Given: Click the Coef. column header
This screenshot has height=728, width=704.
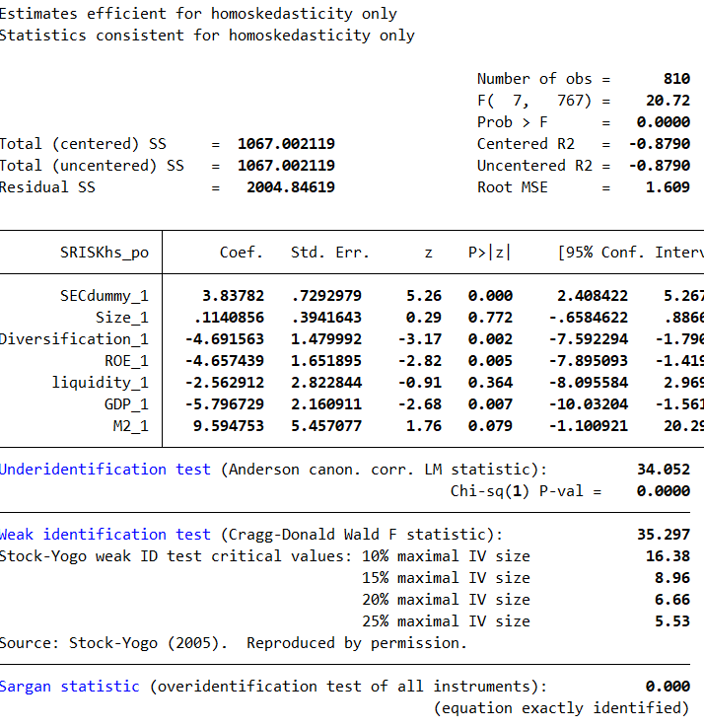Looking at the screenshot, I should pos(242,253).
